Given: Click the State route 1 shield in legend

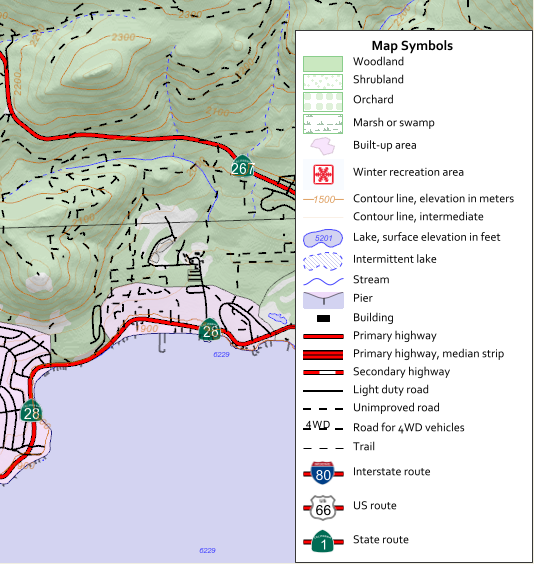Looking at the screenshot, I should [323, 541].
